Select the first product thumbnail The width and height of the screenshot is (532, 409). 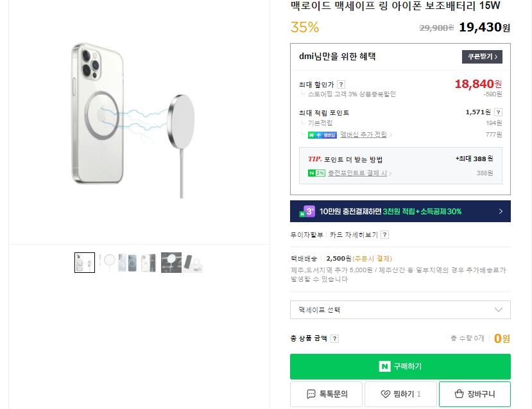(x=85, y=263)
